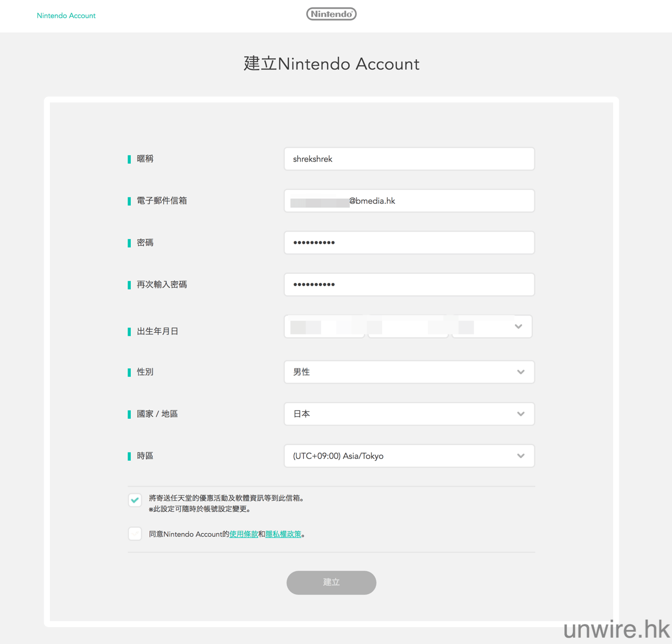Expand the birth day dropdown arrow
Screen dimensions: 672x644
click(518, 326)
